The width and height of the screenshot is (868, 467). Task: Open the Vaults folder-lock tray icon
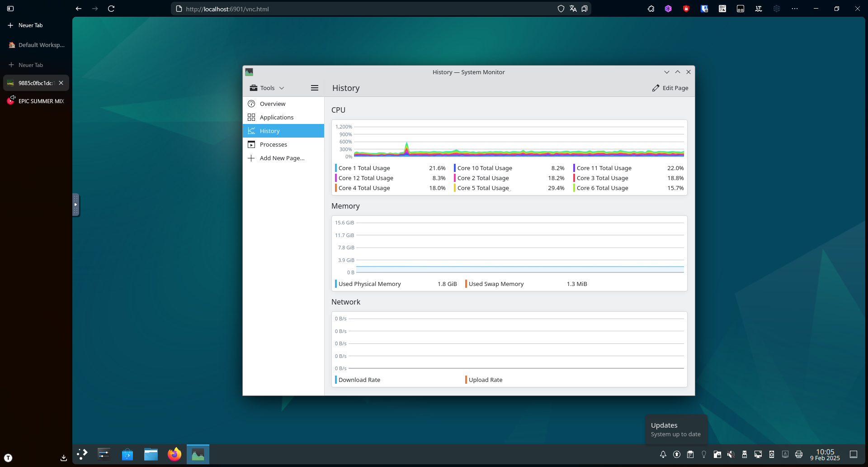click(717, 454)
